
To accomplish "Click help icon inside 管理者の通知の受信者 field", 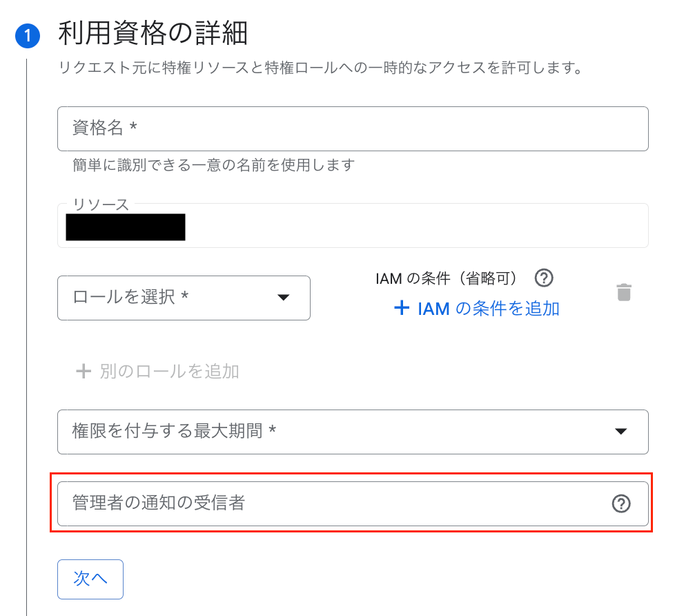I will pyautogui.click(x=621, y=504).
